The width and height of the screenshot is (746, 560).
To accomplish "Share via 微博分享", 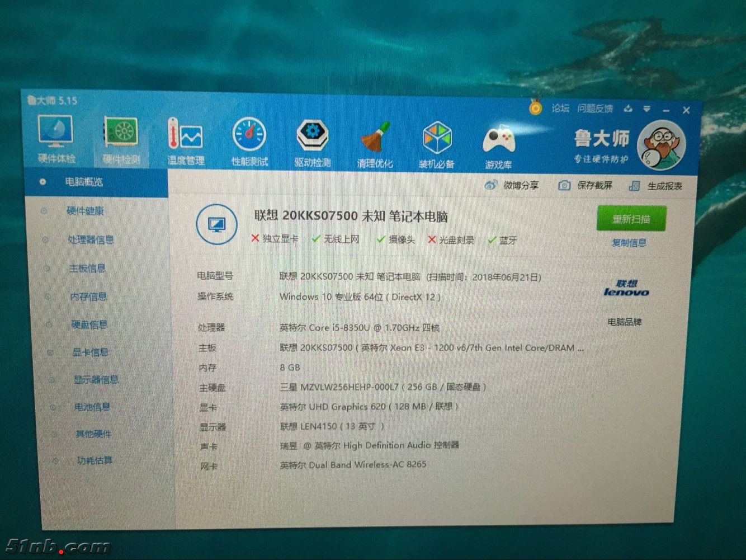I will [x=514, y=185].
